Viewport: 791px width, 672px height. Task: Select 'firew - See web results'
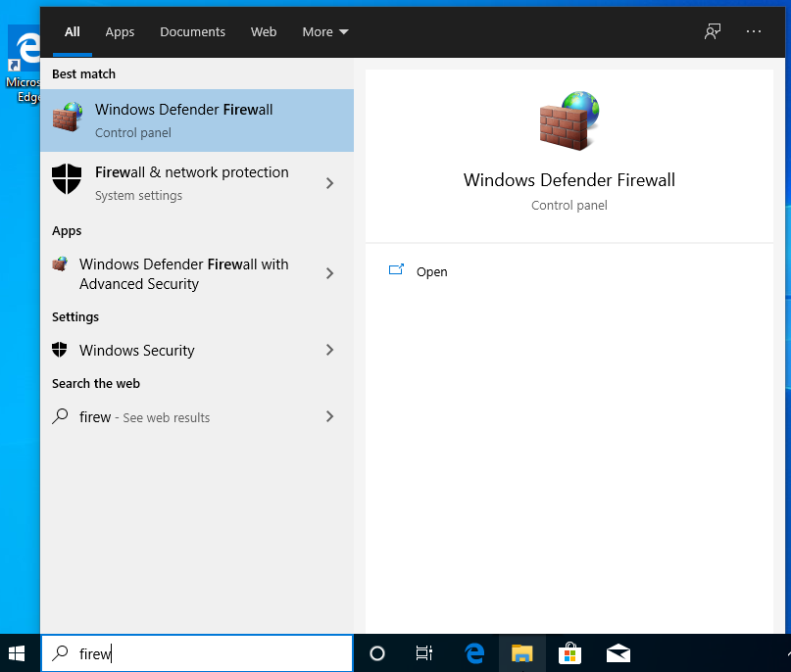click(x=197, y=417)
